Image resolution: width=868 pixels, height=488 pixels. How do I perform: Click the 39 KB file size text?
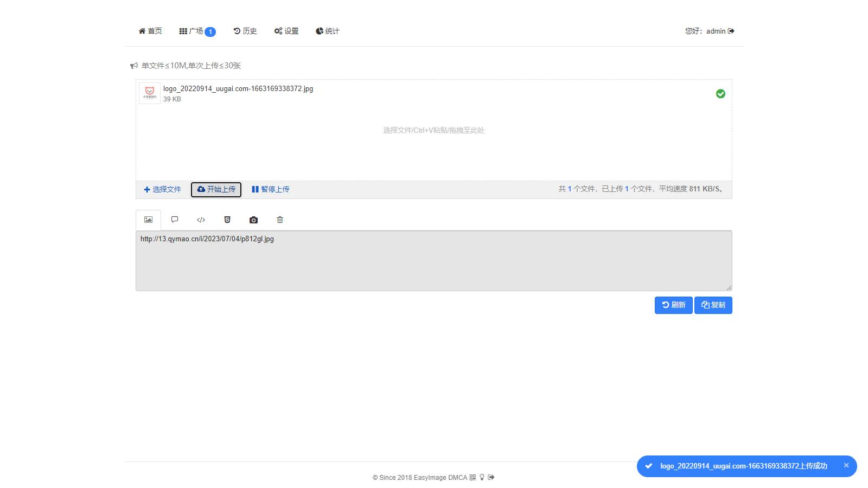coord(172,99)
